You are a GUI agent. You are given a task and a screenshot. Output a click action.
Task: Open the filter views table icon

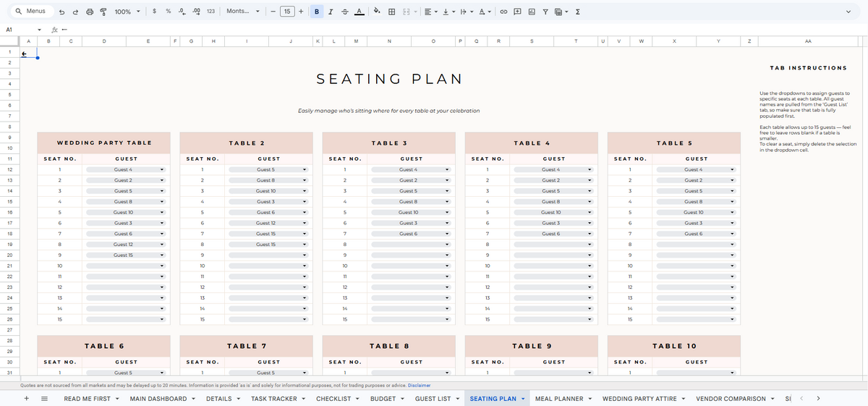(562, 12)
